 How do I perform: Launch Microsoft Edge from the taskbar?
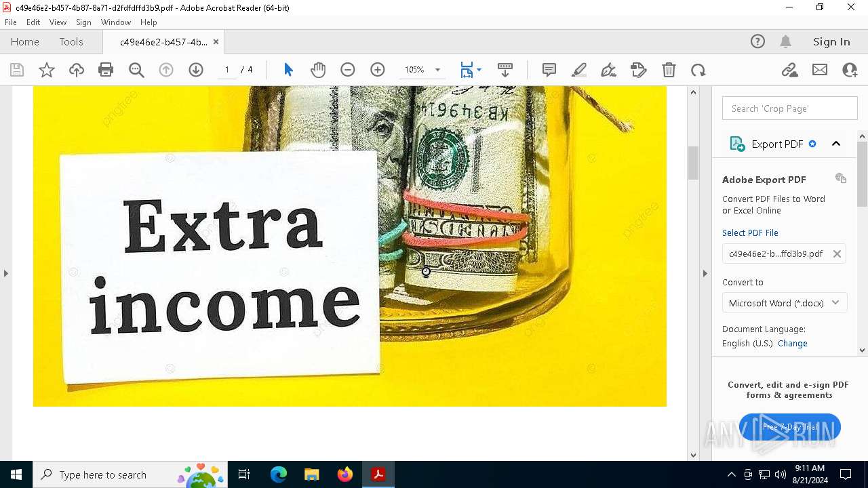[x=279, y=474]
